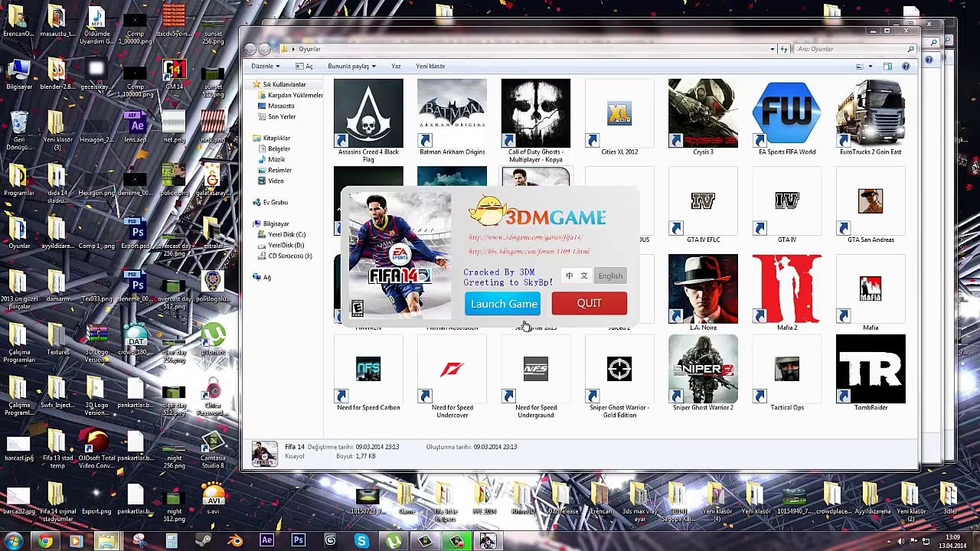The height and width of the screenshot is (551, 980).
Task: Open Photoshop from the taskbar
Action: [x=299, y=542]
